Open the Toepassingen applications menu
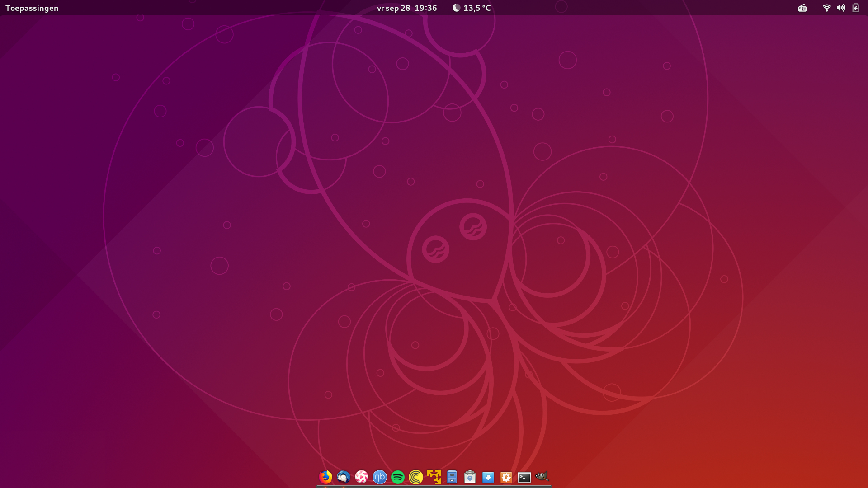Viewport: 868px width, 488px height. pyautogui.click(x=32, y=8)
